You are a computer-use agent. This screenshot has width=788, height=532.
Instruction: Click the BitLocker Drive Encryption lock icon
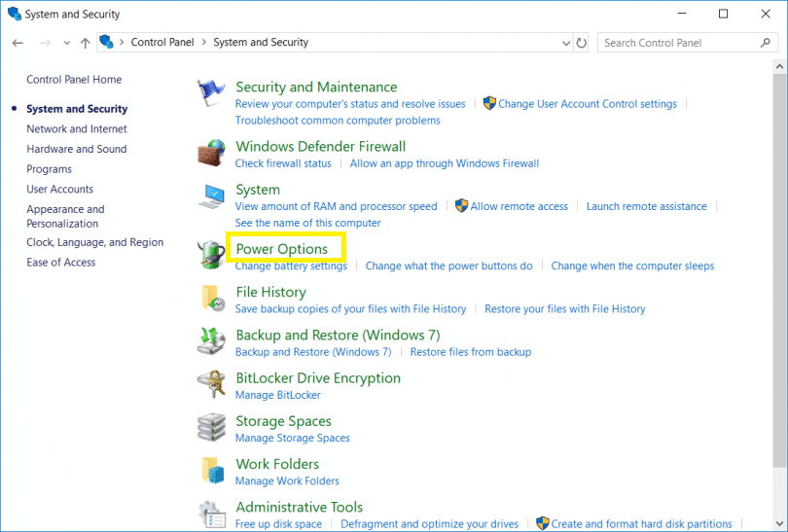click(211, 384)
